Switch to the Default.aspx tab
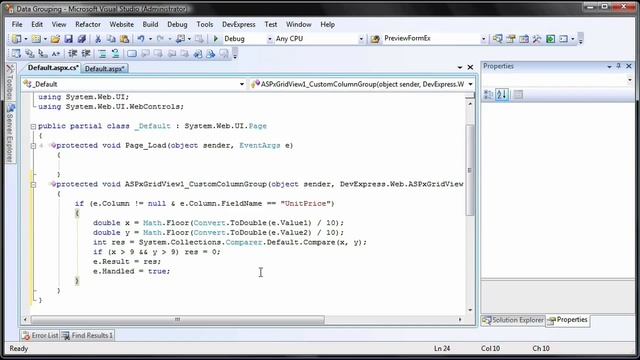The image size is (640, 360). [x=104, y=69]
